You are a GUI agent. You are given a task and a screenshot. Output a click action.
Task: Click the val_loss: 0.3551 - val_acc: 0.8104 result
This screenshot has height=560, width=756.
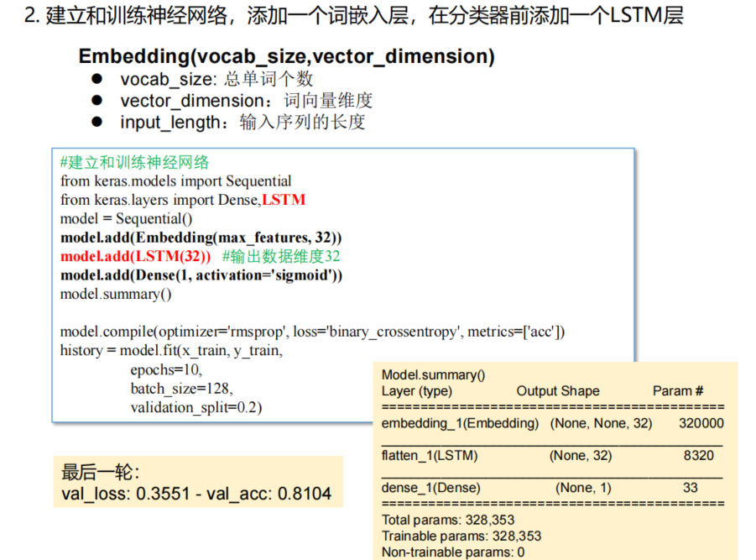pyautogui.click(x=196, y=494)
